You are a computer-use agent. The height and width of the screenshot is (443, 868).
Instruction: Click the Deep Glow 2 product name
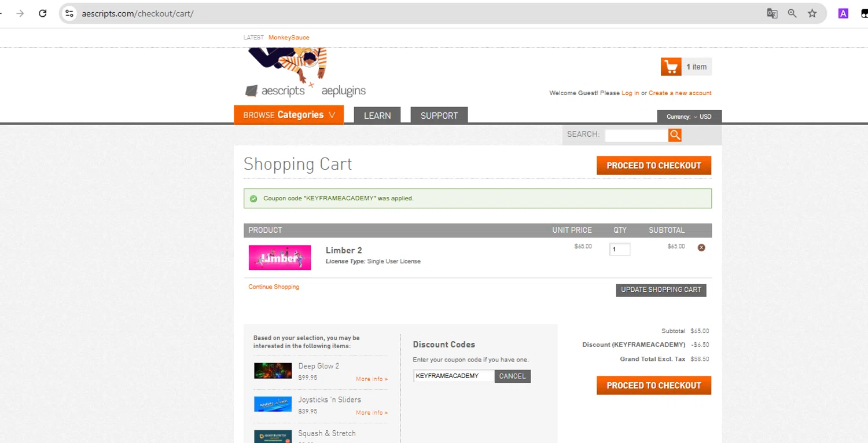[x=319, y=366]
